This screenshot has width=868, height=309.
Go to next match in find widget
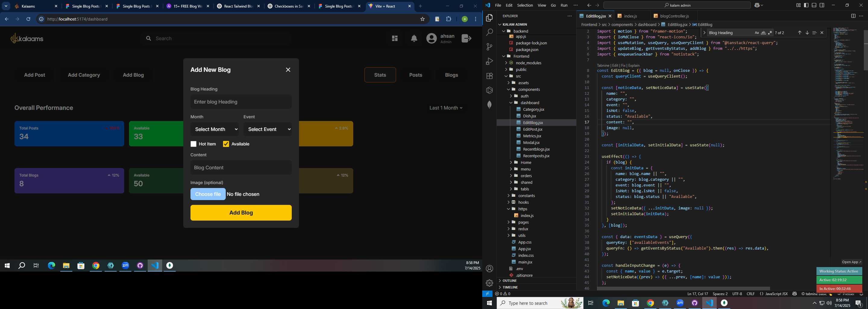tap(807, 33)
